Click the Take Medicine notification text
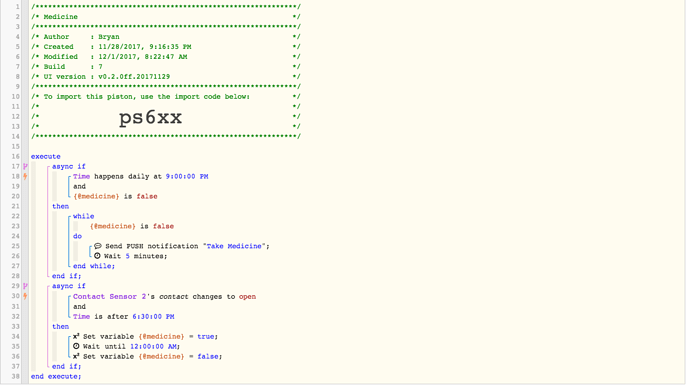The height and width of the screenshot is (389, 690). (x=234, y=246)
